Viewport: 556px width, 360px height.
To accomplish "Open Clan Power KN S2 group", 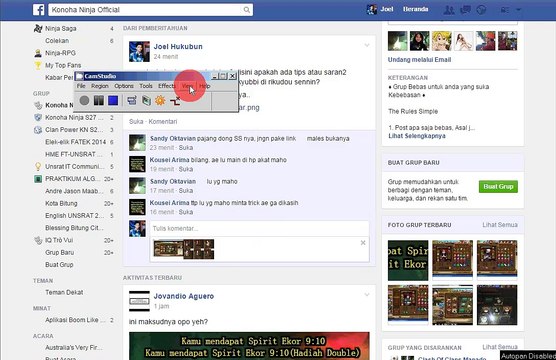I will [x=74, y=129].
